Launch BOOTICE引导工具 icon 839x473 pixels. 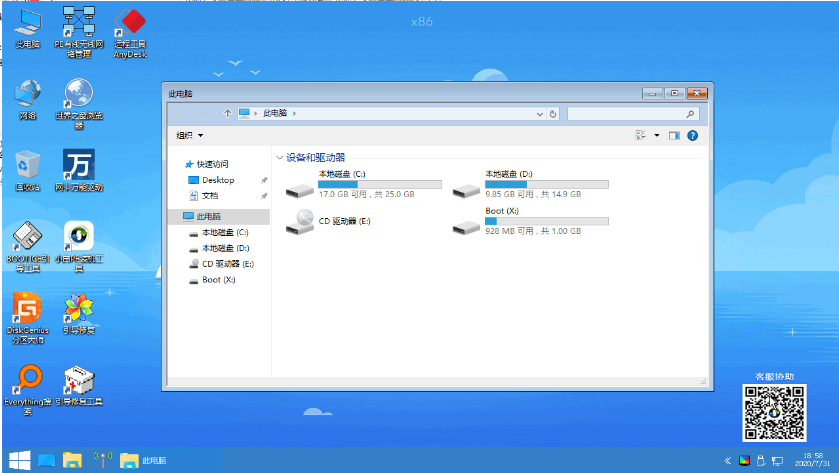click(28, 247)
